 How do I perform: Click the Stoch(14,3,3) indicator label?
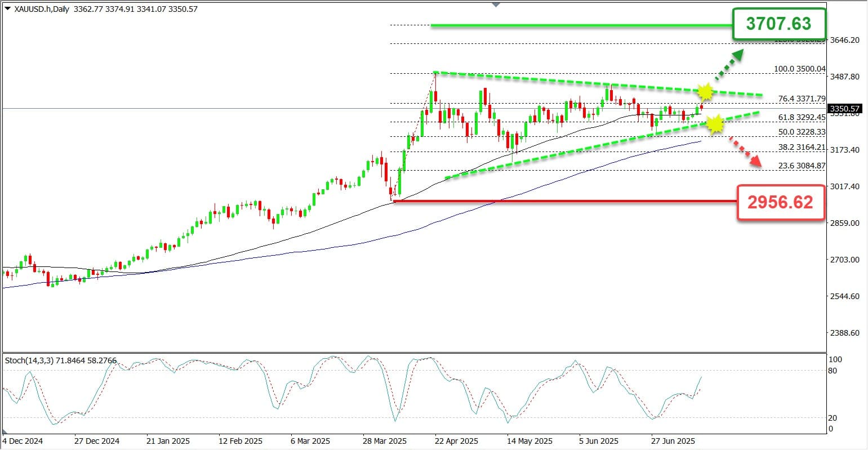29,359
